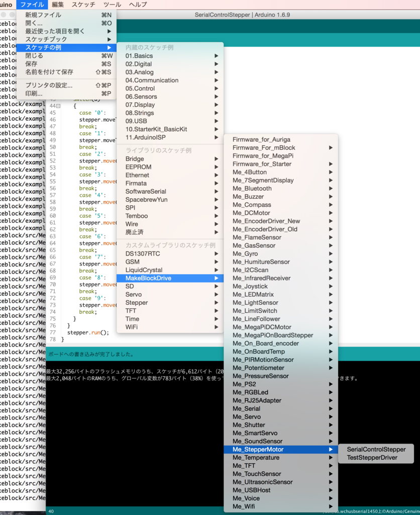This screenshot has height=515, width=420.
Task: Open Me_7SegmentDisplay examples
Action: pyautogui.click(x=281, y=181)
